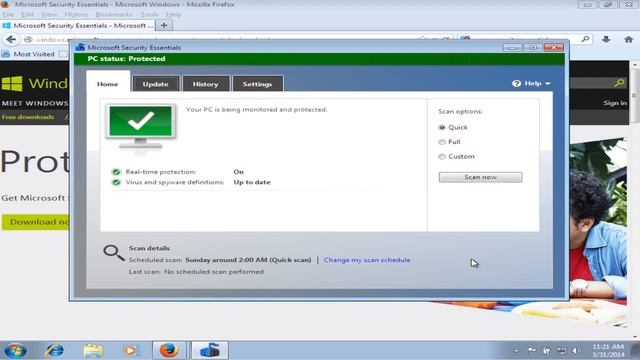The image size is (640, 360).
Task: Click the website search magnifier icon
Action: click(x=619, y=83)
